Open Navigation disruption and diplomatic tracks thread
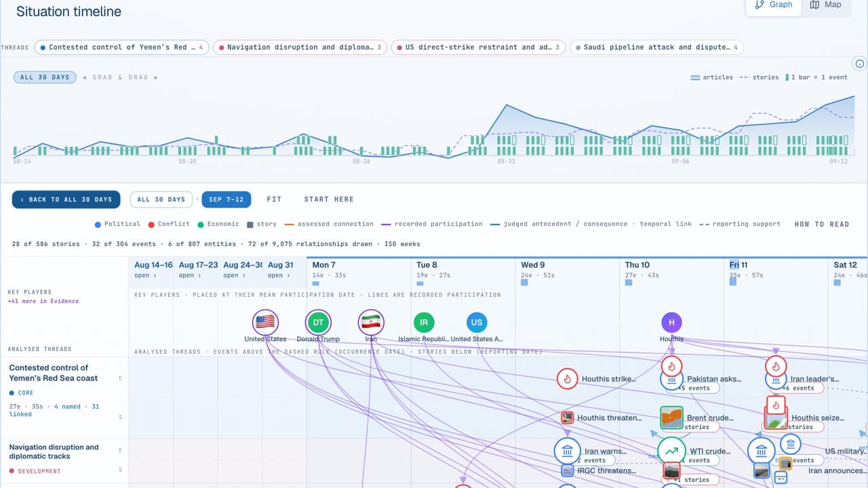Image resolution: width=868 pixels, height=488 pixels. coord(54,451)
